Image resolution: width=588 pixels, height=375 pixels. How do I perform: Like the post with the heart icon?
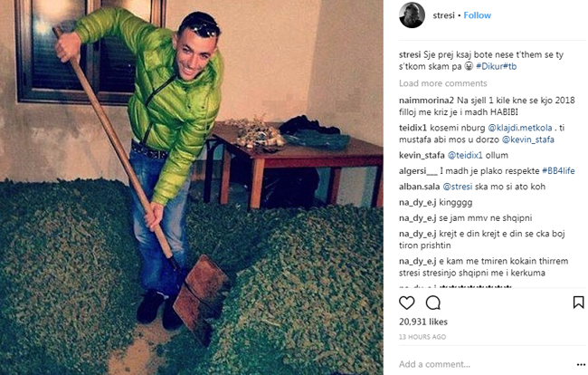point(407,303)
